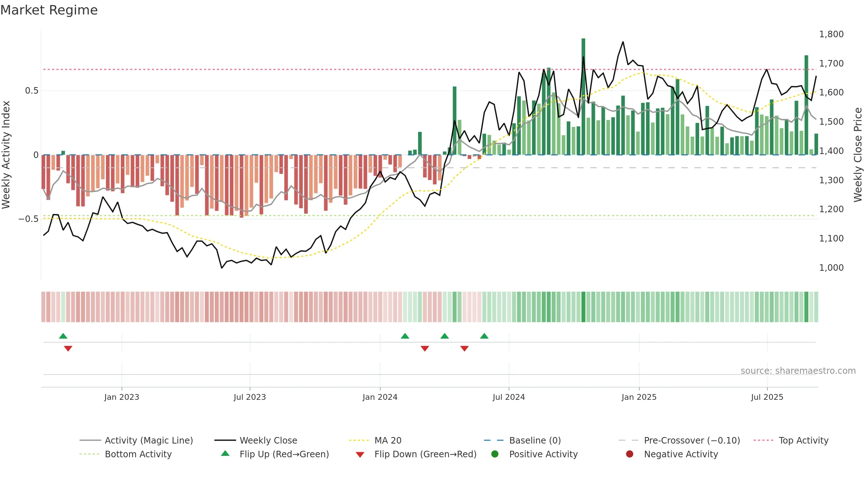Click the 1,200 price axis label

pyautogui.click(x=831, y=209)
